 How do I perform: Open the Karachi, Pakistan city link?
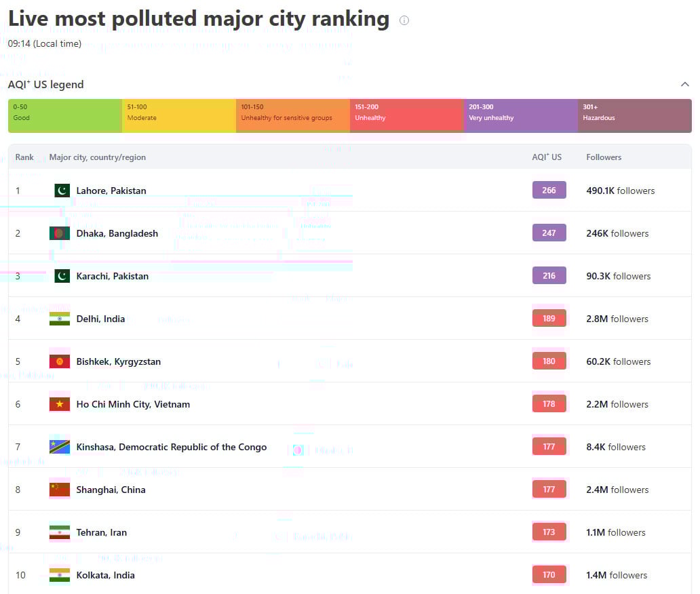(112, 276)
